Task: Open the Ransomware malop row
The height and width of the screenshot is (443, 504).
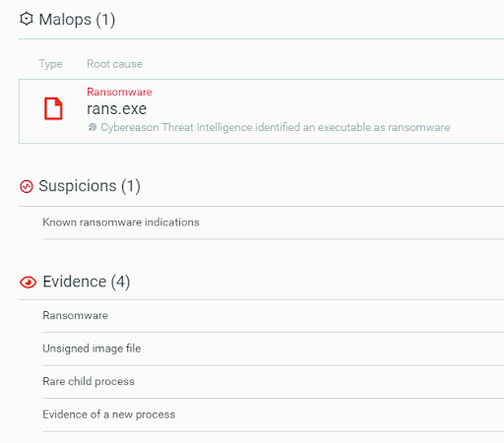Action: coord(261,111)
